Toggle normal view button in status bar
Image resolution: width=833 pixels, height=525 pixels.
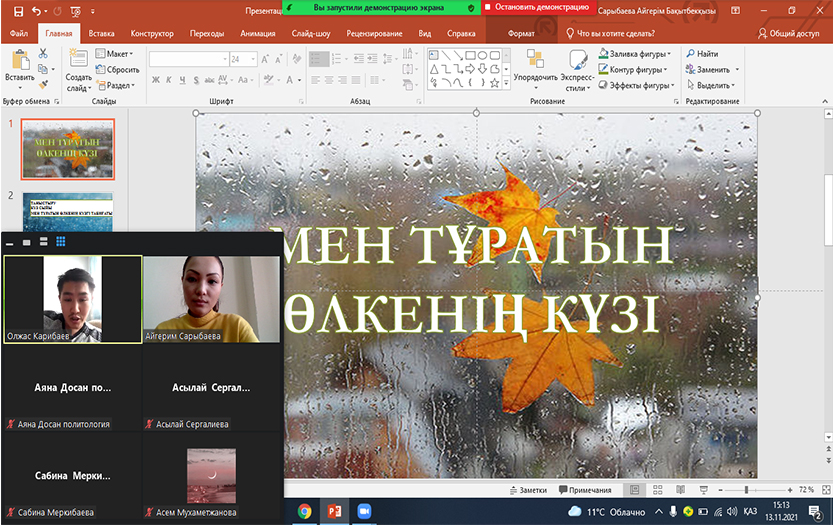tap(634, 490)
